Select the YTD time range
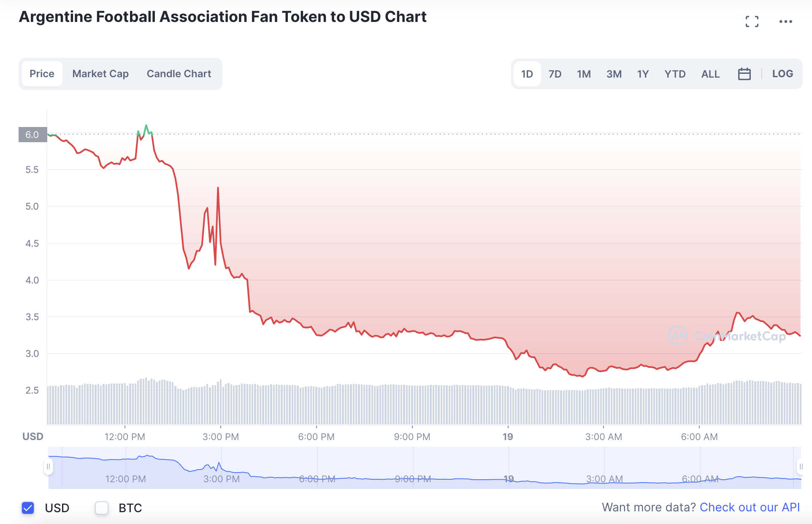Image resolution: width=812 pixels, height=524 pixels. (675, 74)
